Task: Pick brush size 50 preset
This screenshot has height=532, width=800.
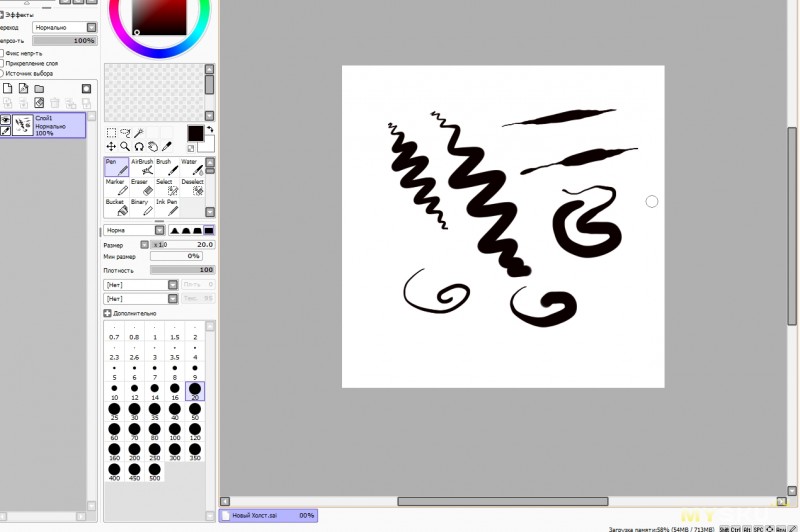Action: (195, 411)
